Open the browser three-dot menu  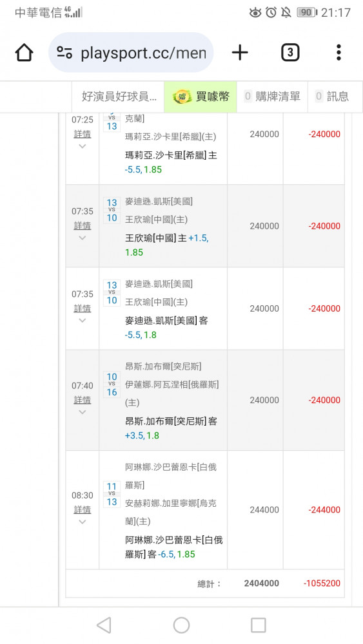point(338,53)
